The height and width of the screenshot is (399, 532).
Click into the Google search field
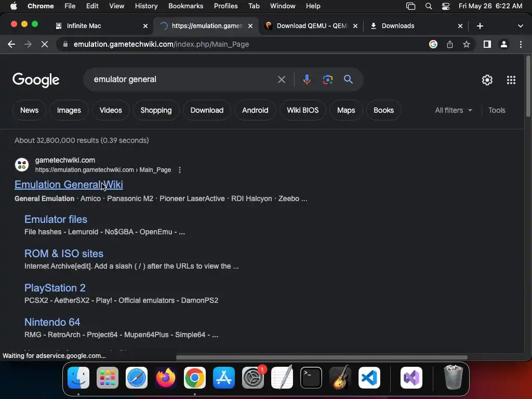[183, 79]
